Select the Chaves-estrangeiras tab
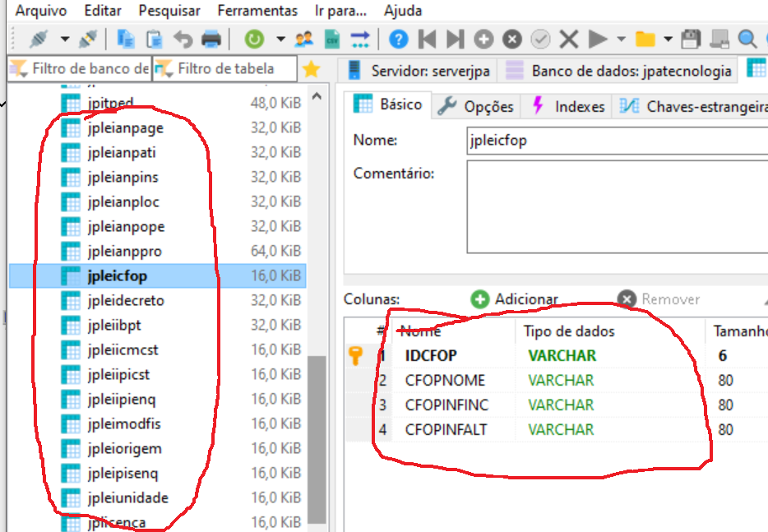Viewport: 768px width, 532px height. pyautogui.click(x=692, y=106)
